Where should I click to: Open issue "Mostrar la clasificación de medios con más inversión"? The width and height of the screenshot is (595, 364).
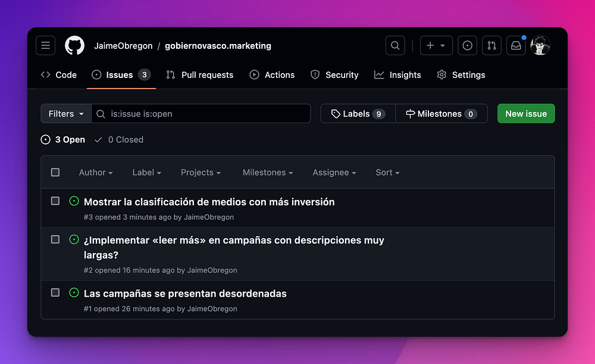209,202
